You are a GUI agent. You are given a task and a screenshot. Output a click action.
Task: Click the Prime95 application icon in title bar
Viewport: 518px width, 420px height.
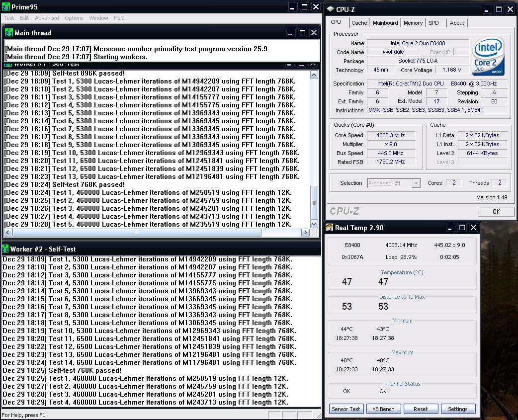tap(5, 6)
